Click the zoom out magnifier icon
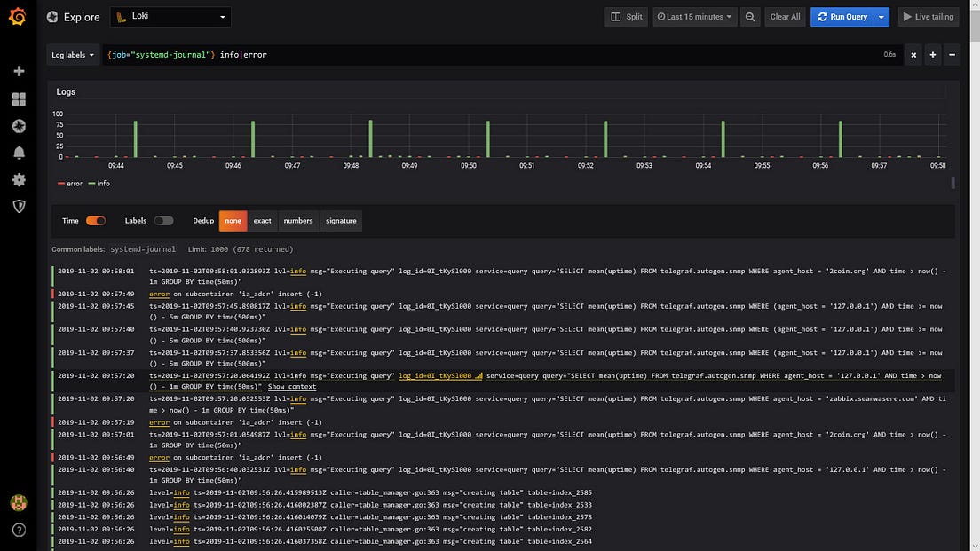Viewport: 980px width, 551px height. coord(750,17)
